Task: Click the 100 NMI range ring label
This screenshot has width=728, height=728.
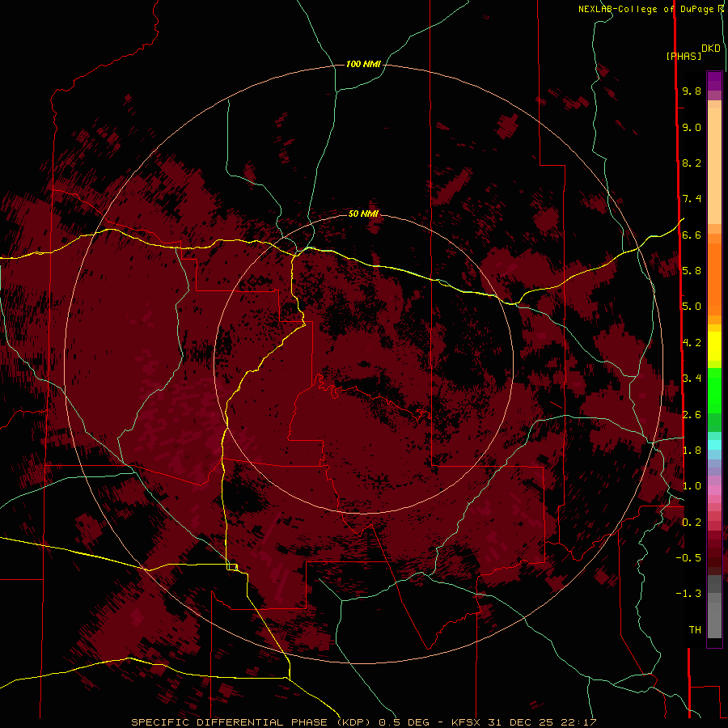Action: [363, 64]
